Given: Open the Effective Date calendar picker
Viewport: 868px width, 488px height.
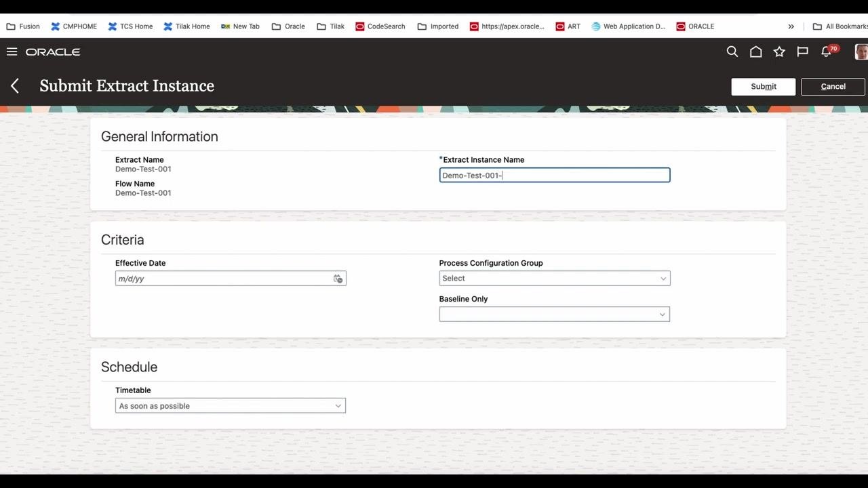Looking at the screenshot, I should point(338,279).
